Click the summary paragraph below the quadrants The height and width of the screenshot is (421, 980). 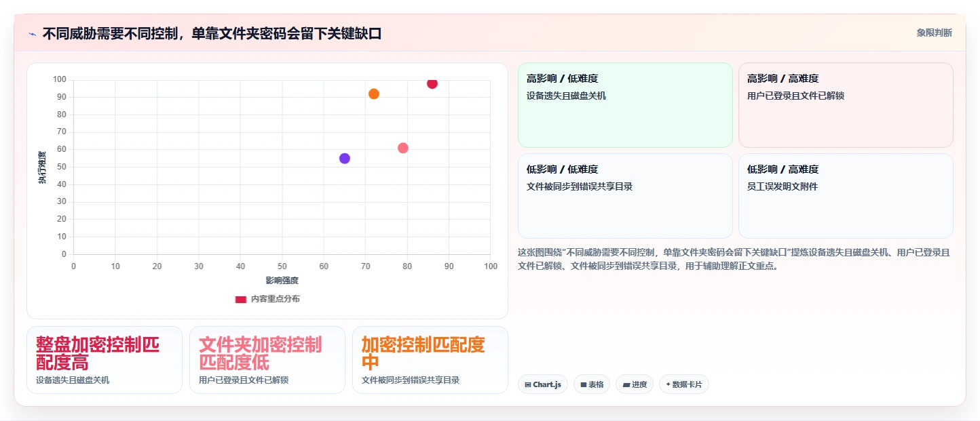tap(734, 259)
